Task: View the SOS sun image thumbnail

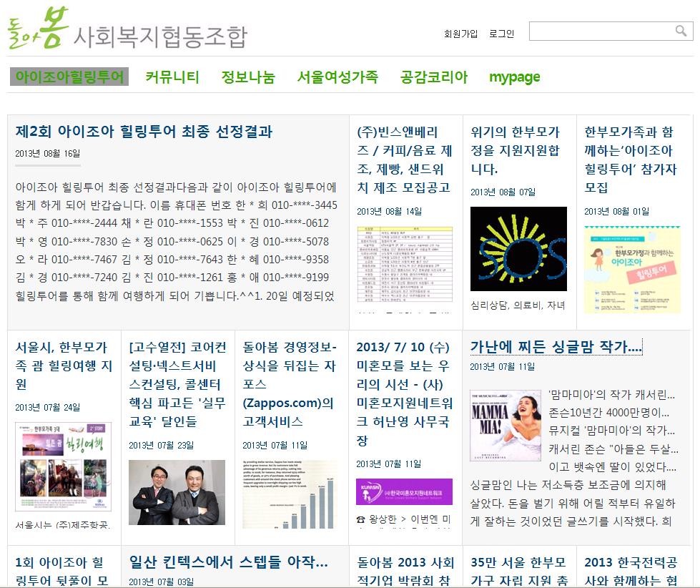Action: [x=519, y=249]
